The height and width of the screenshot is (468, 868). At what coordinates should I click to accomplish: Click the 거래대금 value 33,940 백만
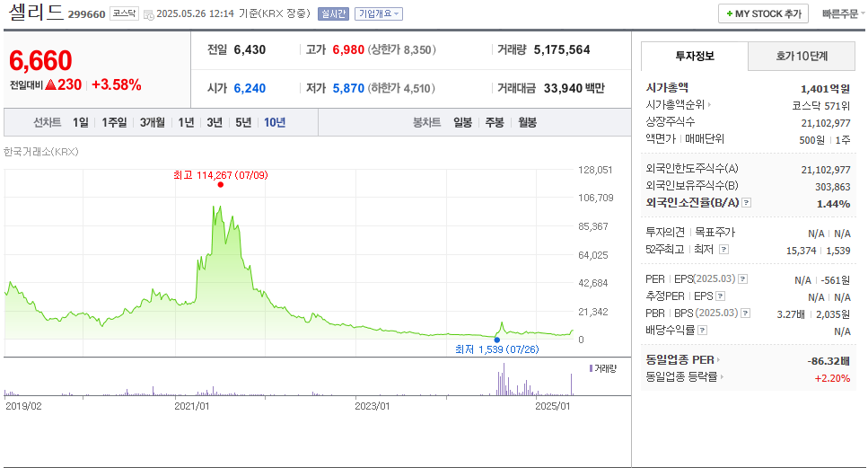(x=574, y=88)
